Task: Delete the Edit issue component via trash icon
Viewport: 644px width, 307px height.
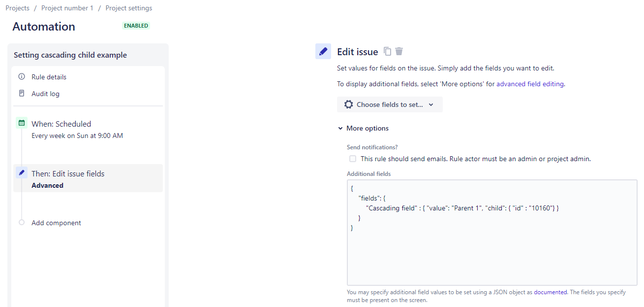Action: 399,51
